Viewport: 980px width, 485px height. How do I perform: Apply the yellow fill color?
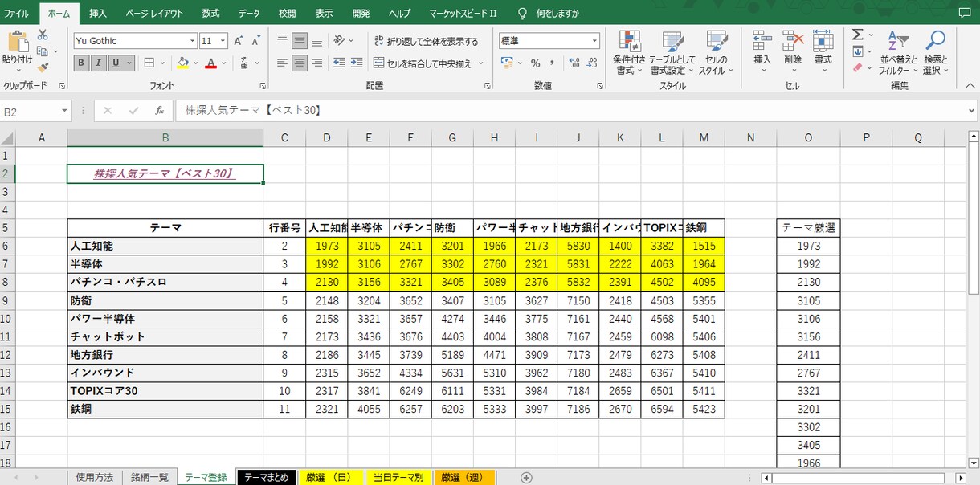tap(182, 63)
